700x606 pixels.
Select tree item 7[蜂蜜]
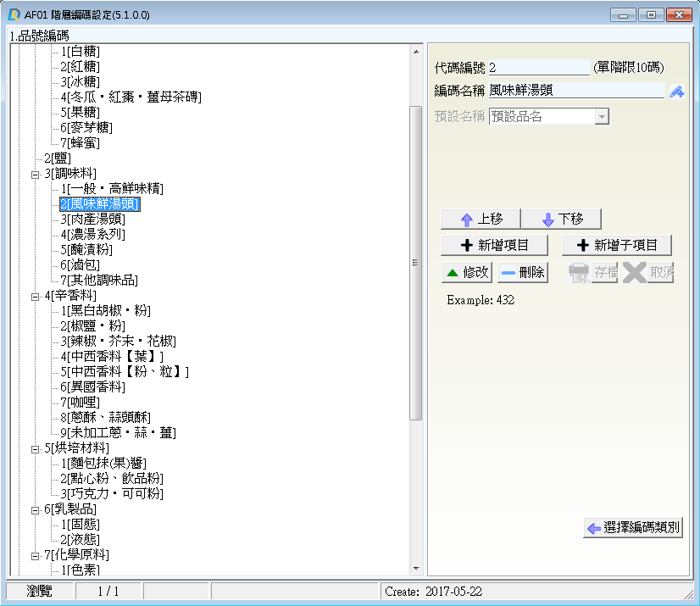81,143
